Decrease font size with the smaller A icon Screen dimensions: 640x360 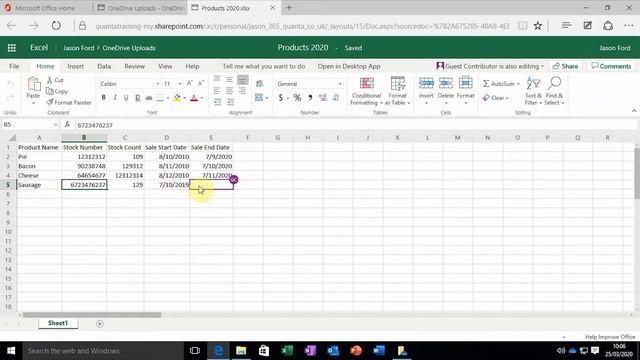click(201, 83)
